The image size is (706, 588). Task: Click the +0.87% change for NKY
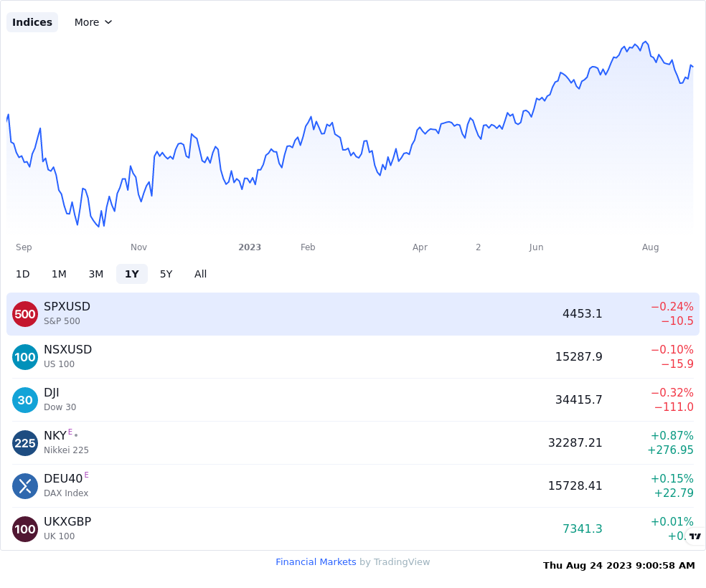pos(672,435)
